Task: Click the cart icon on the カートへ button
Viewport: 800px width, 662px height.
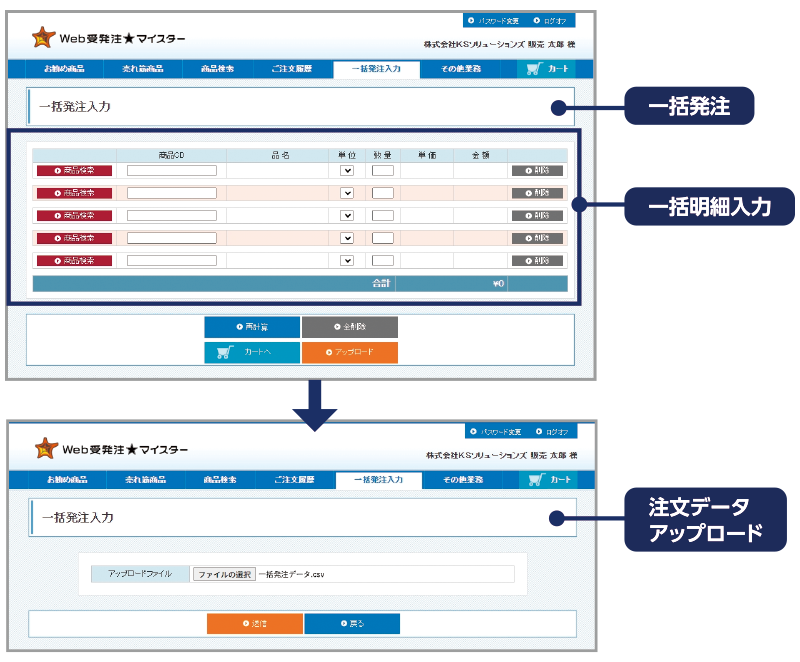Action: [224, 352]
